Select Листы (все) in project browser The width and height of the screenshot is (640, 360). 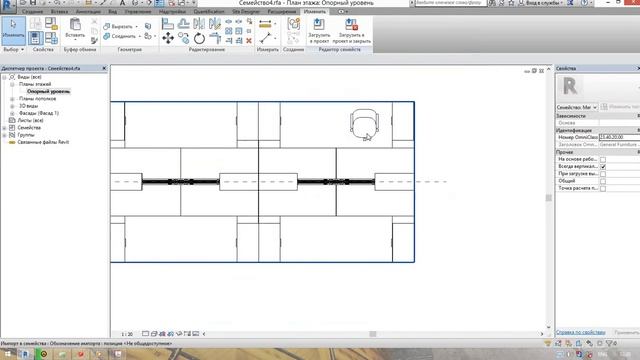click(x=31, y=120)
